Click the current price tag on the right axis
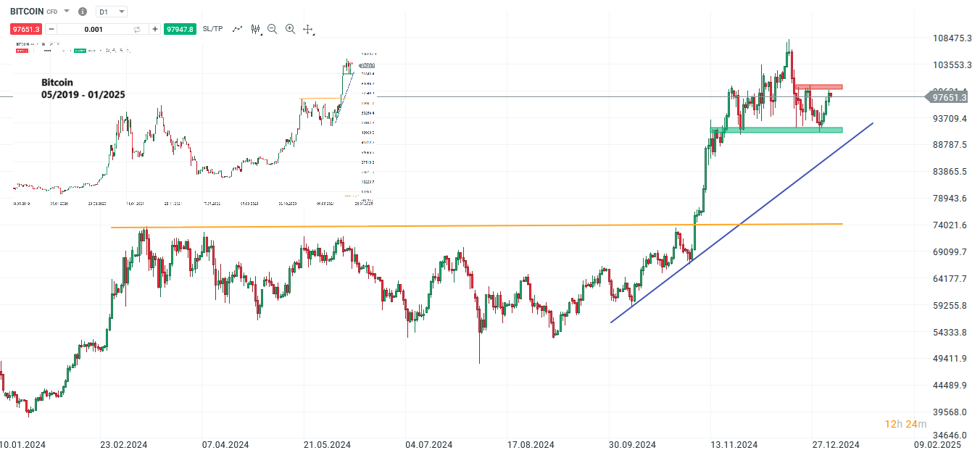This screenshot has height=458, width=980. (950, 98)
